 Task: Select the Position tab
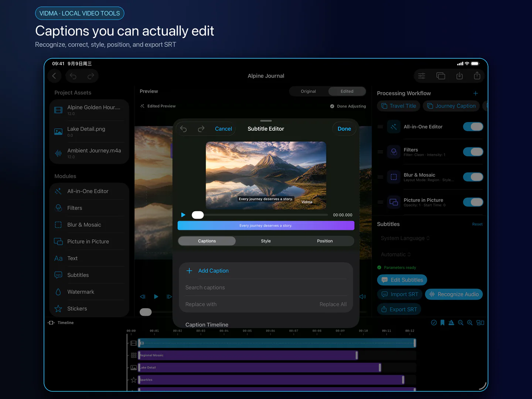(325, 241)
